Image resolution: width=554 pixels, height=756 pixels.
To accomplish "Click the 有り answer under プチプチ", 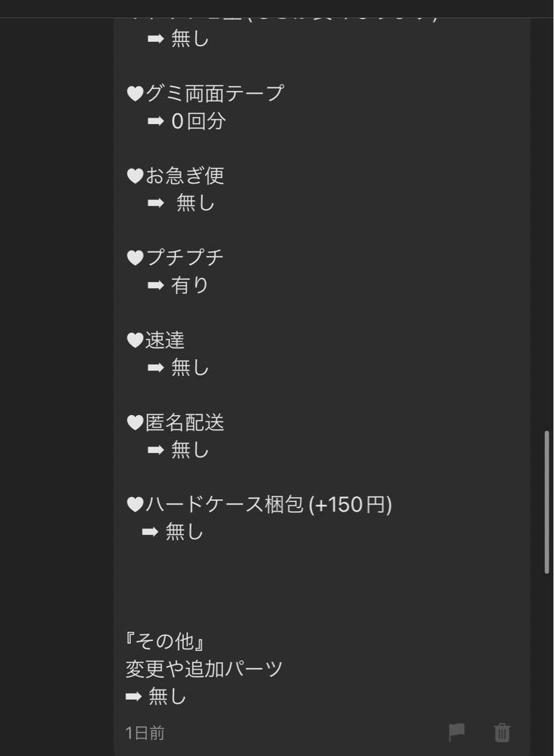I will click(190, 286).
